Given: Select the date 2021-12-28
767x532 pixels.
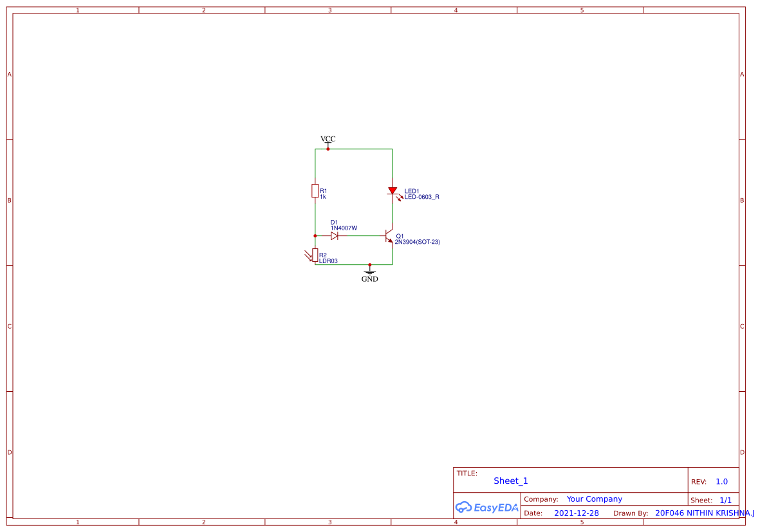Looking at the screenshot, I should (577, 513).
